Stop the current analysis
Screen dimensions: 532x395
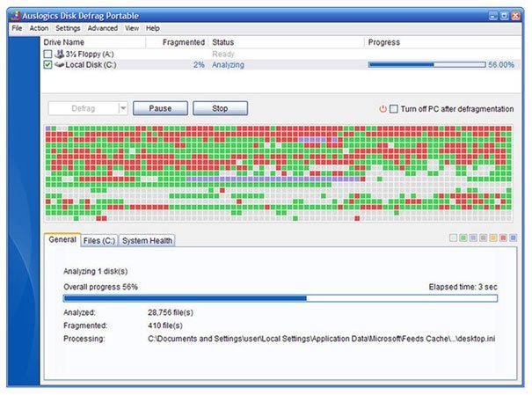220,108
